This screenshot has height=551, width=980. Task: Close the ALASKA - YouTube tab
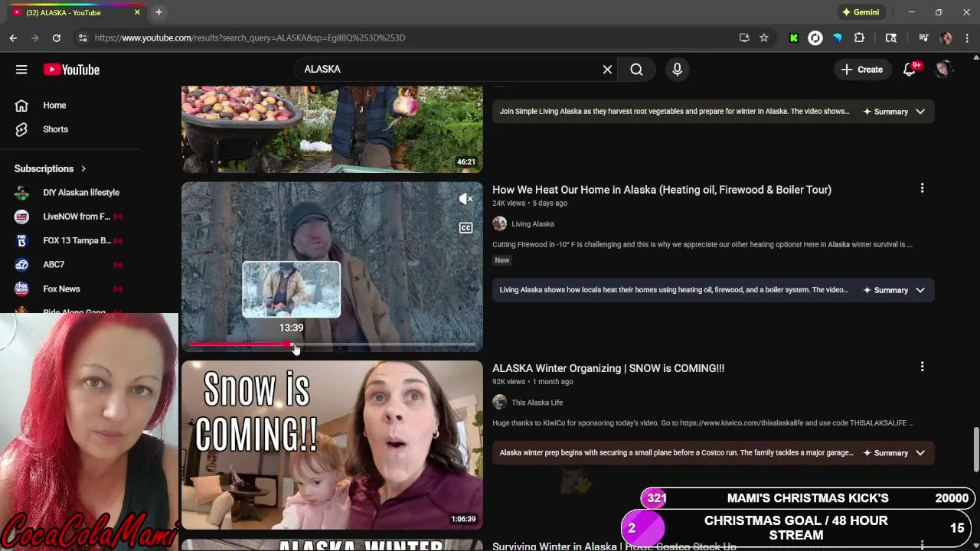click(137, 12)
